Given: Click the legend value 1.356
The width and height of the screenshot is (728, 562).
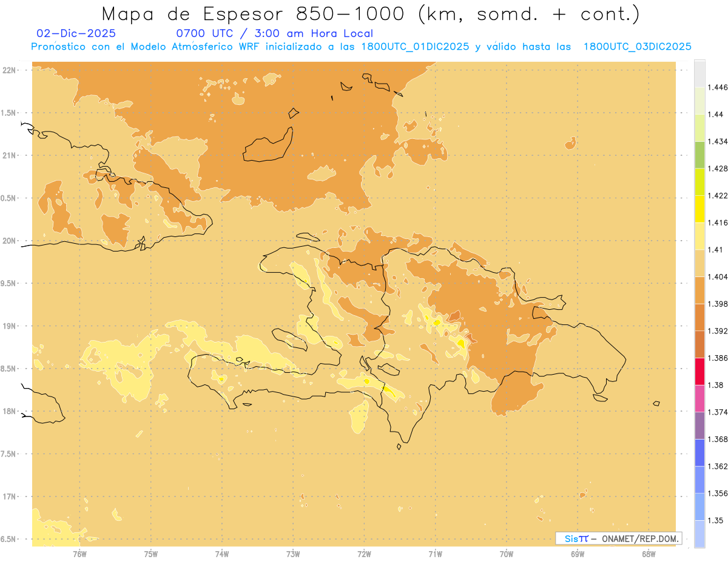Looking at the screenshot, I should (x=718, y=493).
